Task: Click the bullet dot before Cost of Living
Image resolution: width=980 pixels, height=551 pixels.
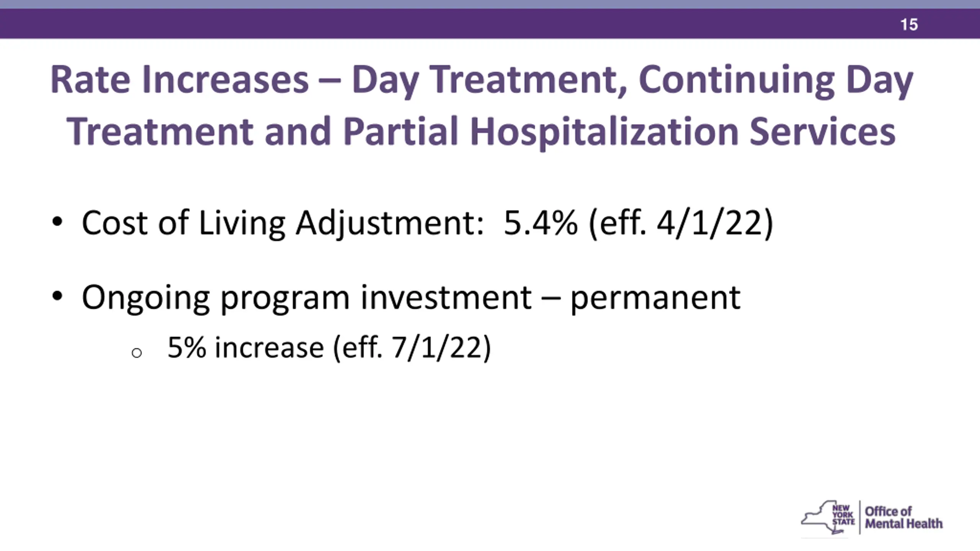Action: (57, 222)
